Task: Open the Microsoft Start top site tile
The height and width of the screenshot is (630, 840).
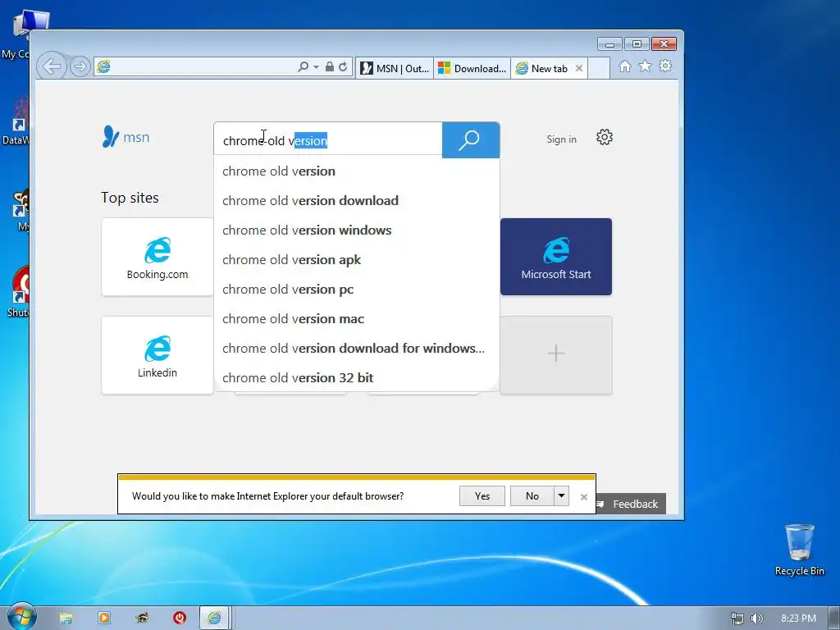Action: (556, 257)
